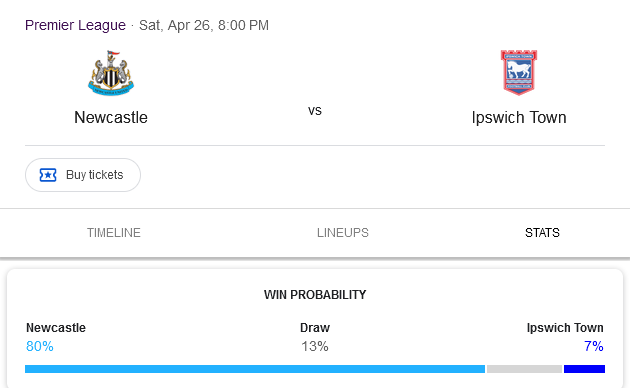The height and width of the screenshot is (388, 630).
Task: Click the gray Draw probability bar segment
Action: 524,369
